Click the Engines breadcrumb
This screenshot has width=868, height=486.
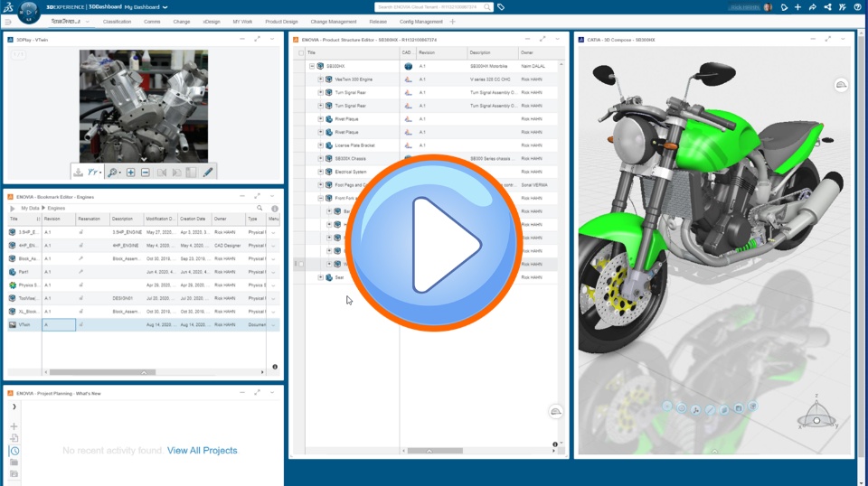pos(56,209)
